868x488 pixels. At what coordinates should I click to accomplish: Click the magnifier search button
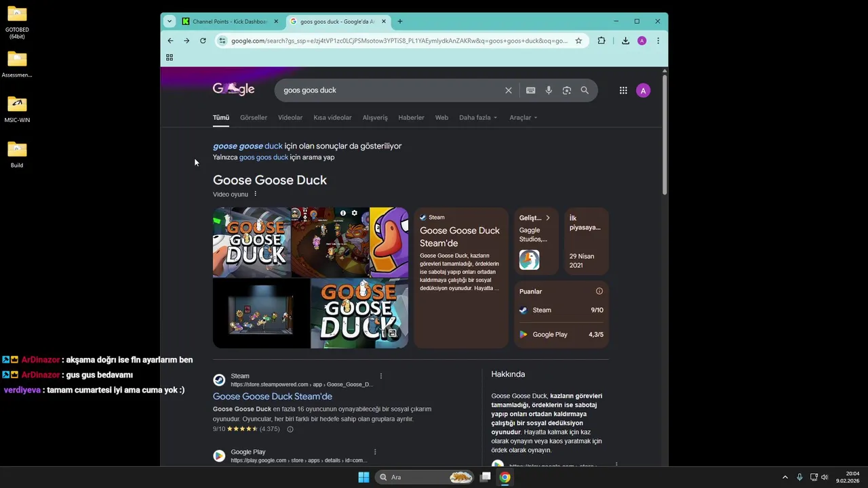tap(585, 90)
